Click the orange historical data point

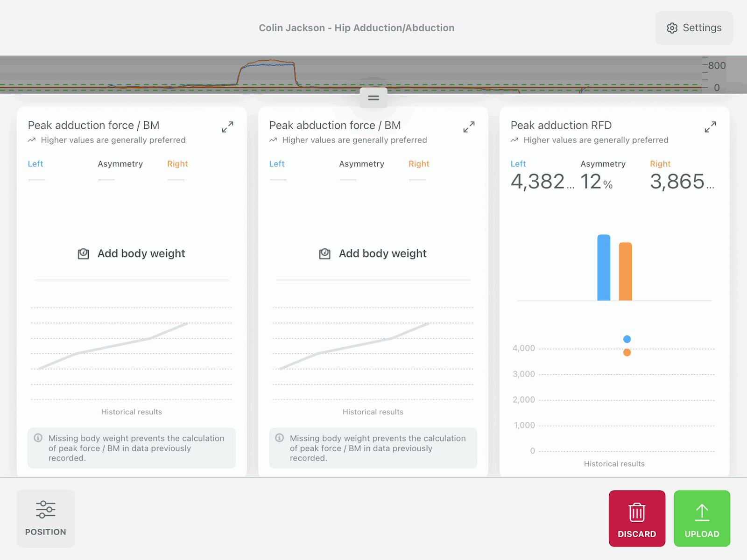[627, 352]
